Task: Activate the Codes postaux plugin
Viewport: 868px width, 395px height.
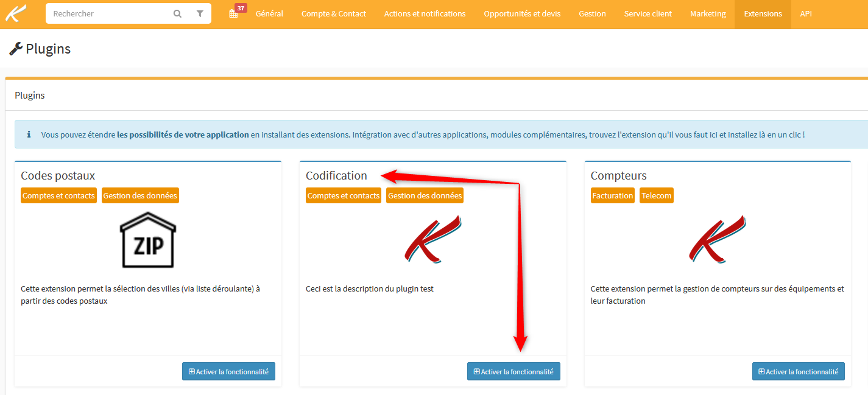Action: 228,371
